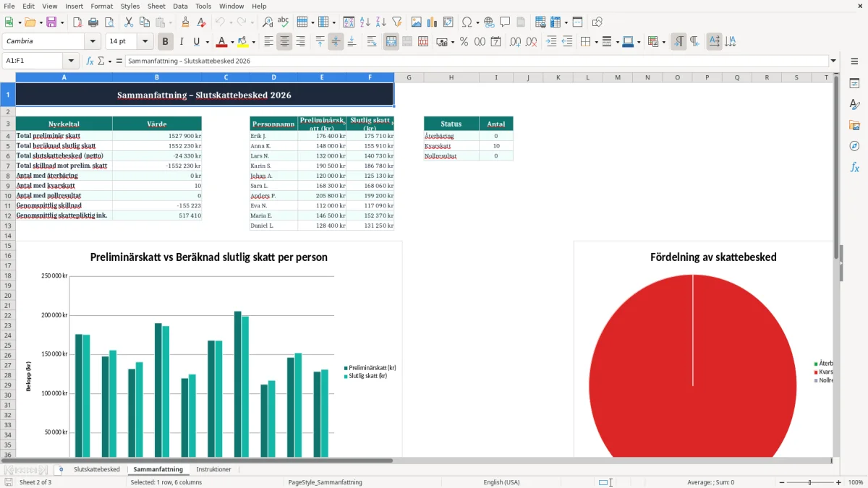Toggle Italic formatting
Viewport: 868px width, 488px height.
(x=181, y=42)
